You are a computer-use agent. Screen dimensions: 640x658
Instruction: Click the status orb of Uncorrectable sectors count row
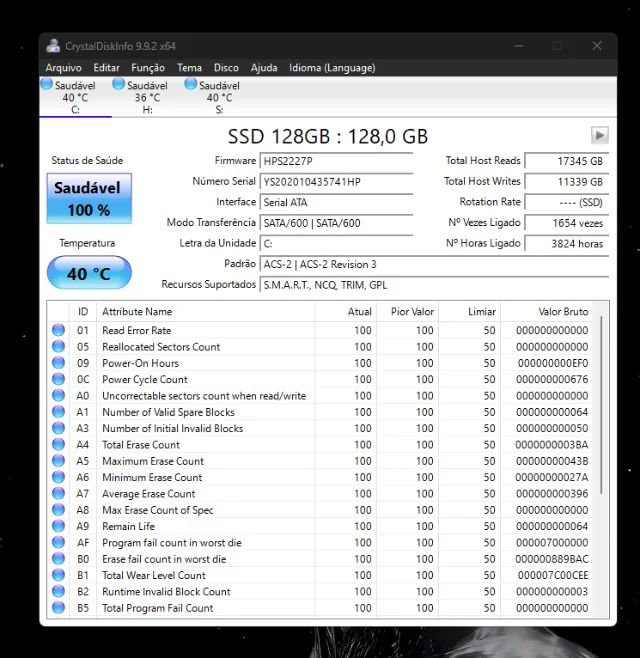[x=58, y=395]
